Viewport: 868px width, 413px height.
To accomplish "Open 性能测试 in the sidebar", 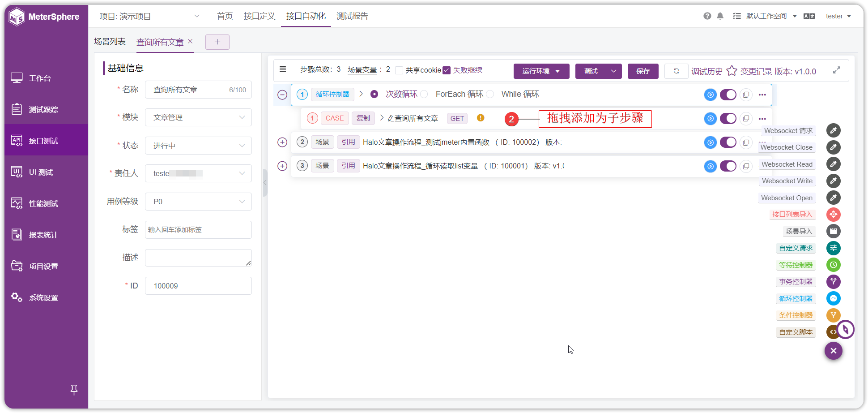I will pyautogui.click(x=47, y=203).
